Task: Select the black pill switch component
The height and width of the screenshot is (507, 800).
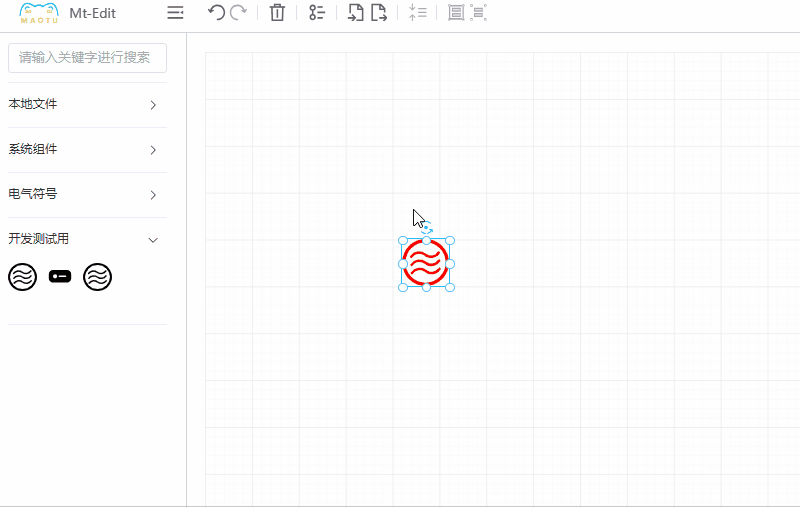Action: [x=60, y=277]
